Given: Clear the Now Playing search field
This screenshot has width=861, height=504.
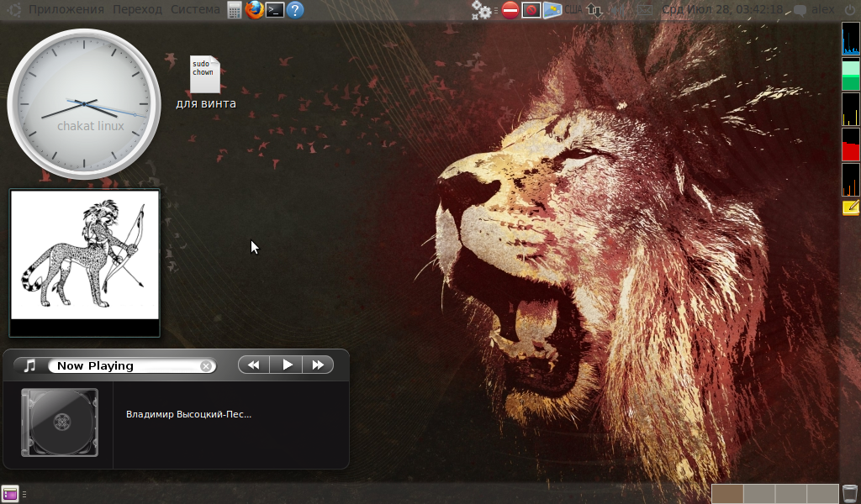Looking at the screenshot, I should pyautogui.click(x=206, y=365).
